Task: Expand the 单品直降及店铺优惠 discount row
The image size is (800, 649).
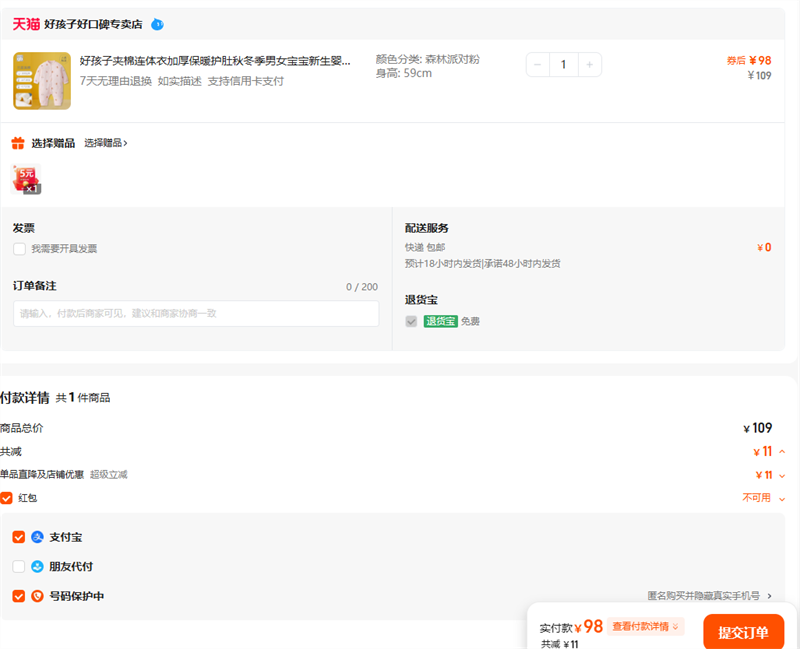Action: pos(782,475)
